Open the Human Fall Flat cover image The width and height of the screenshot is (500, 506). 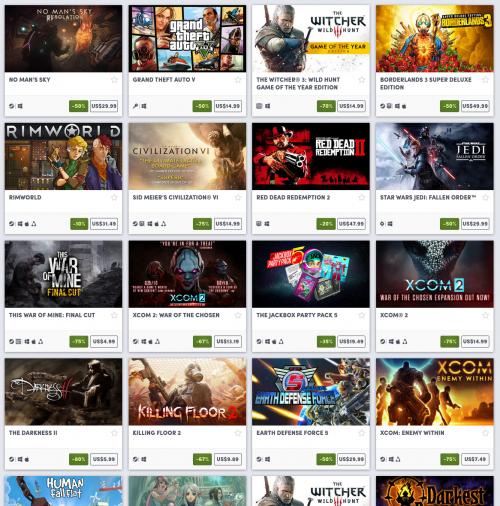63,491
